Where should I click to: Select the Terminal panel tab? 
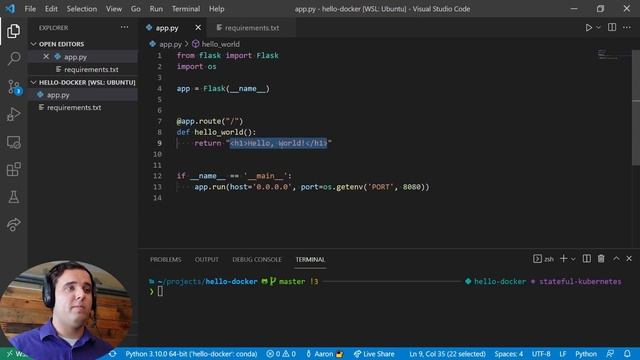310,260
